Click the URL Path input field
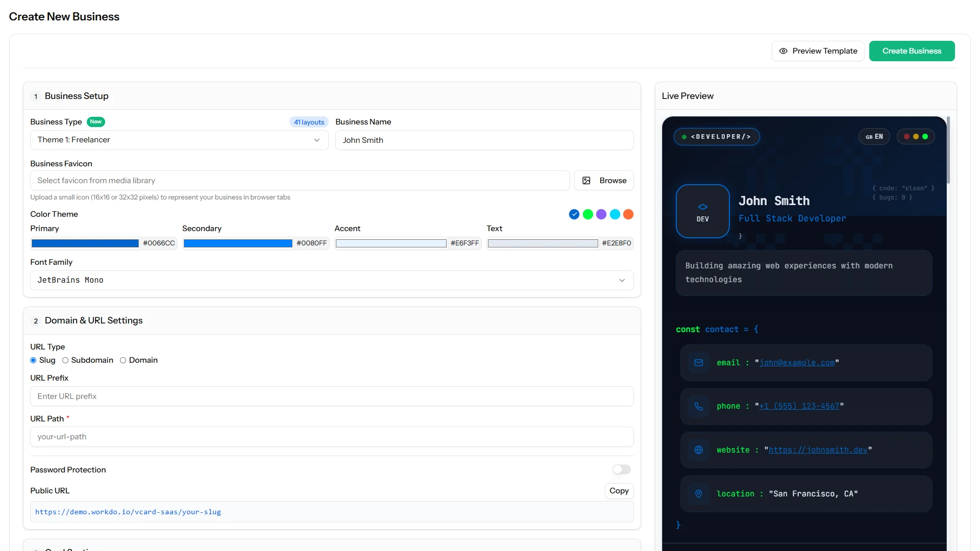Image resolution: width=980 pixels, height=551 pixels. tap(332, 437)
